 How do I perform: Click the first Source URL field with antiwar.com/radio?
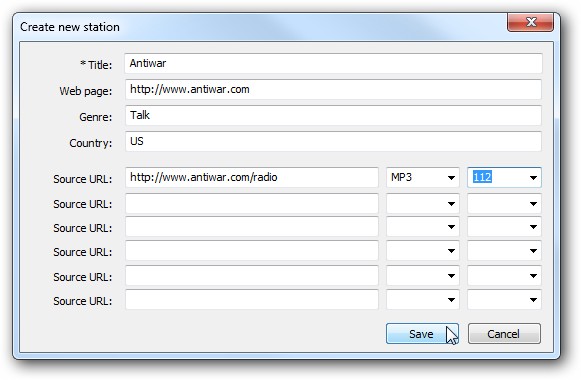pos(252,177)
